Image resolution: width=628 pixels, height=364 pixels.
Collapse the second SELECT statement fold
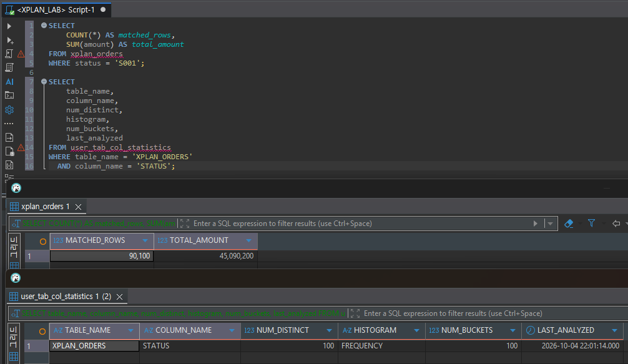(44, 82)
